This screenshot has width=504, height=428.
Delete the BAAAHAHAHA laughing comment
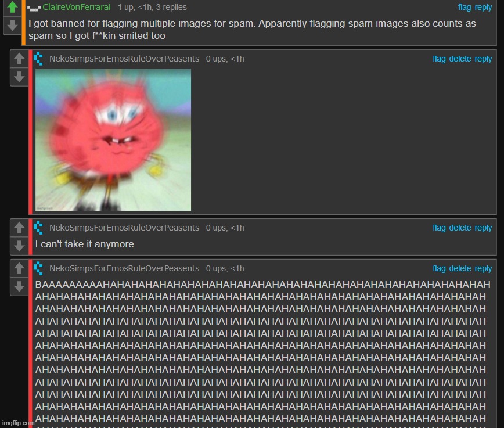point(460,268)
